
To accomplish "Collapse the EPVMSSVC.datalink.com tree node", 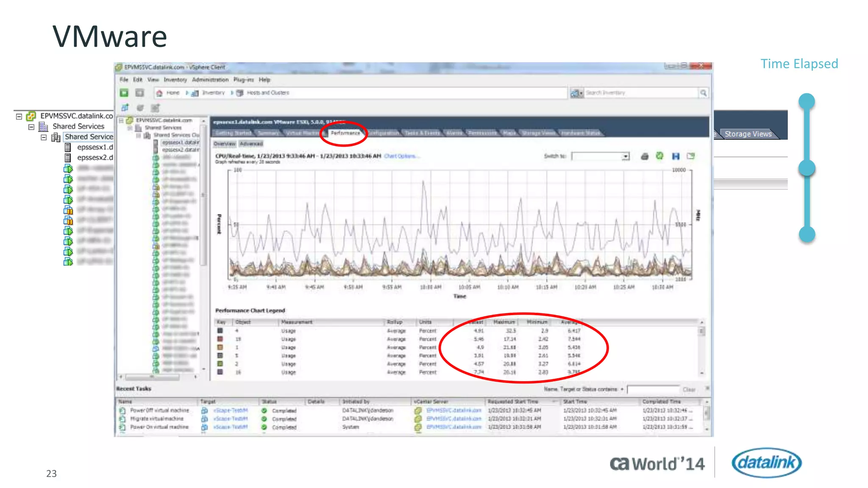I will pos(19,116).
